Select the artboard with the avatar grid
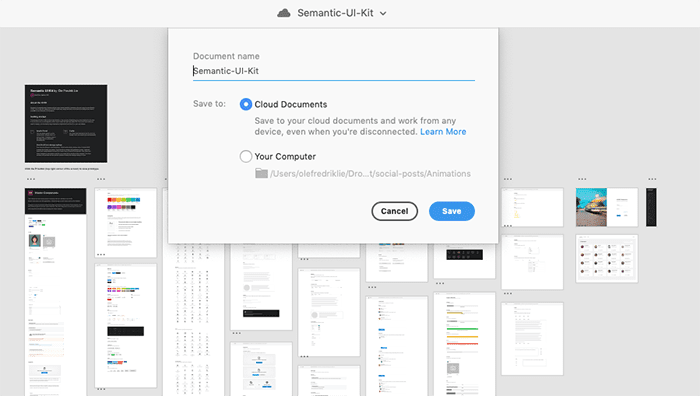The image size is (700, 396). click(607, 258)
